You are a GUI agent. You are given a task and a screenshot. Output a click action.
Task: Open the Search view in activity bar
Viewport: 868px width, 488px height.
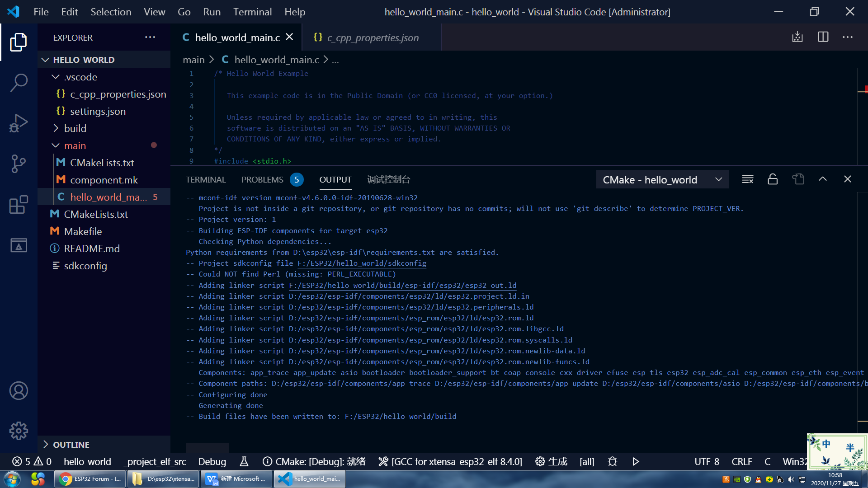(19, 83)
